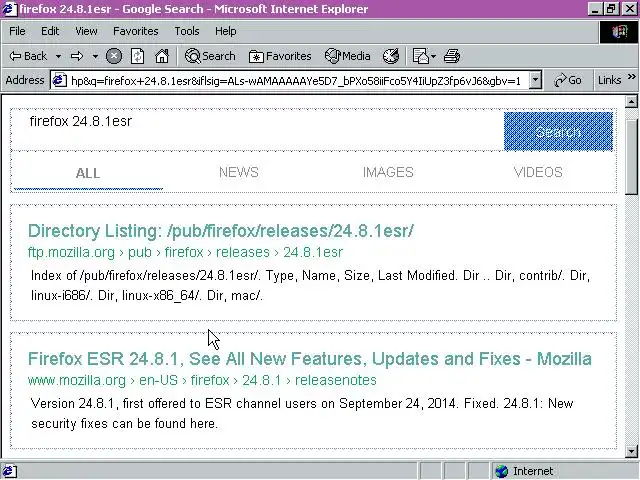
Task: Click the 'Version 24.8.1, first offered' snippet
Action: pos(302,413)
